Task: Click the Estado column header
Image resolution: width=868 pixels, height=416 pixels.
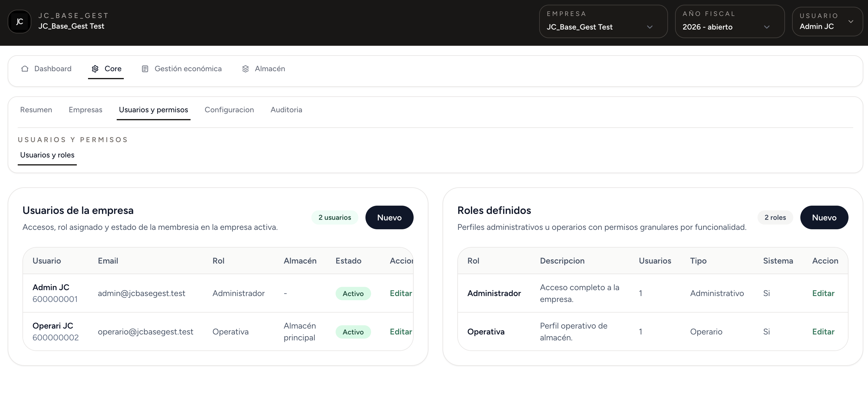Action: coord(348,261)
